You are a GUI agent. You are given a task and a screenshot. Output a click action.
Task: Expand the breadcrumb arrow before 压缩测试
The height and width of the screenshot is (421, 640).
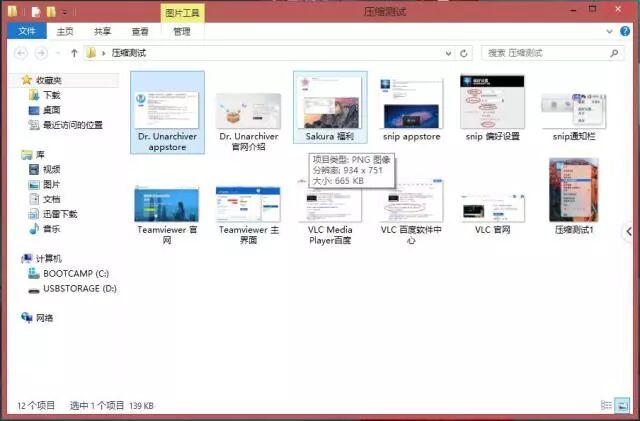pos(104,53)
